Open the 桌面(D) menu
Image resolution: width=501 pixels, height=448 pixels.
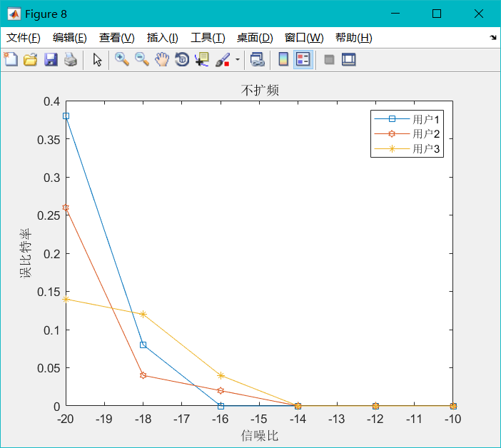pyautogui.click(x=255, y=38)
